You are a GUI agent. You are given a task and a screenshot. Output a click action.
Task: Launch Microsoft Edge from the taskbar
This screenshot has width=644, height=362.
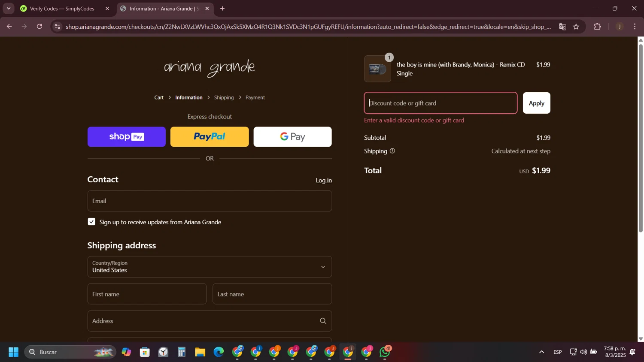click(x=219, y=352)
